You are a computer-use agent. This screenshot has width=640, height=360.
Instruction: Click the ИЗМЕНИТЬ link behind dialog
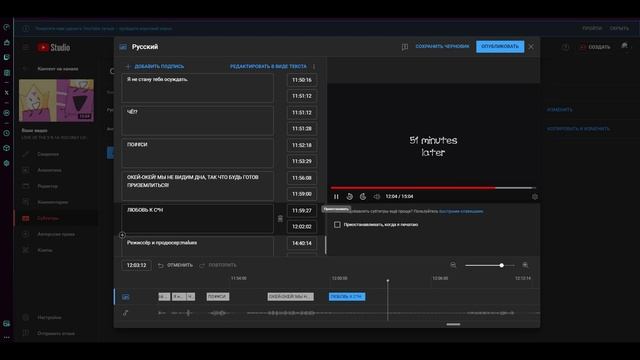tap(559, 110)
